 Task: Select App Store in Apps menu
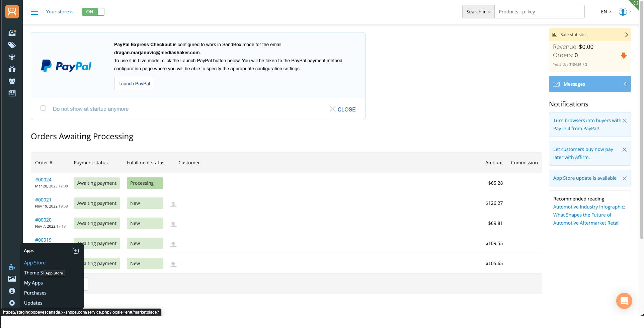(35, 263)
